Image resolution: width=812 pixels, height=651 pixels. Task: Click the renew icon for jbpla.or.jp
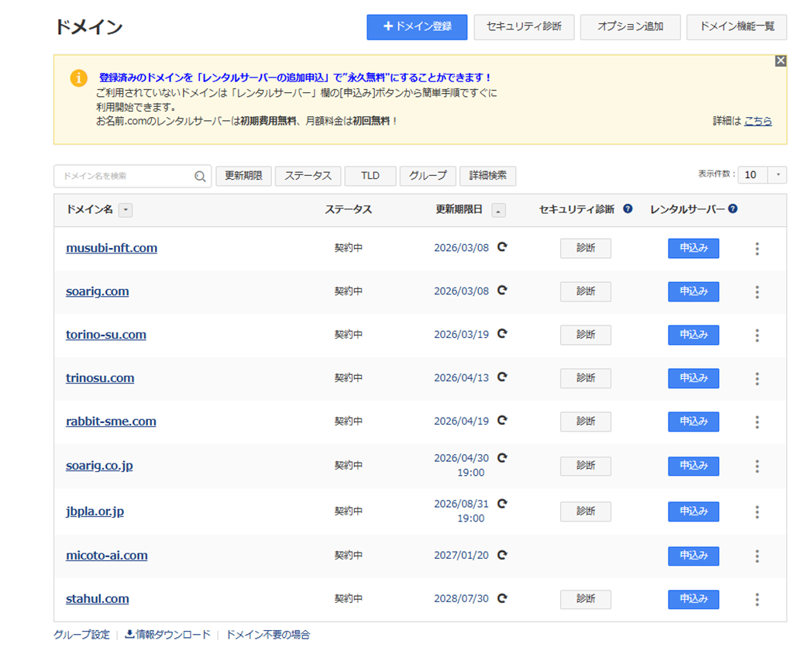[x=502, y=504]
